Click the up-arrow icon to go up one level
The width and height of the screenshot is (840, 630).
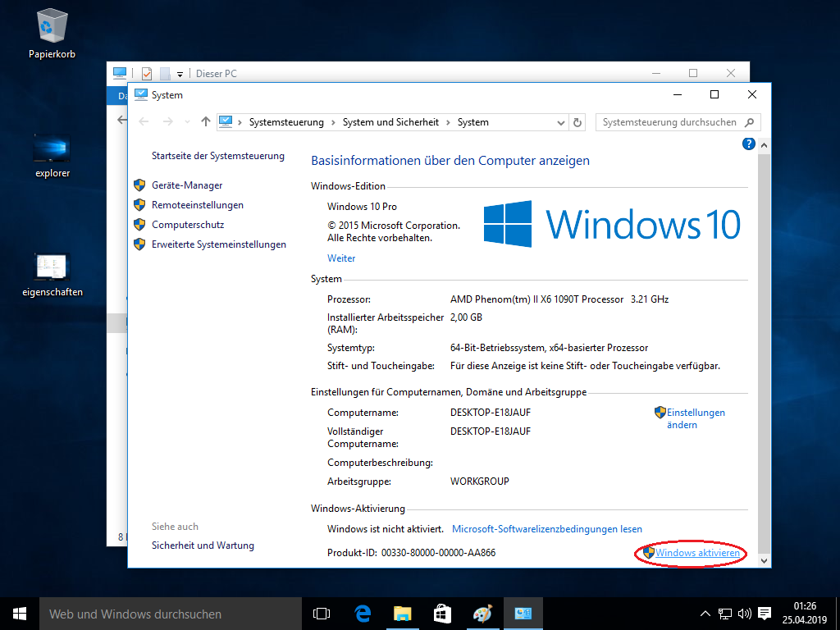pos(206,121)
